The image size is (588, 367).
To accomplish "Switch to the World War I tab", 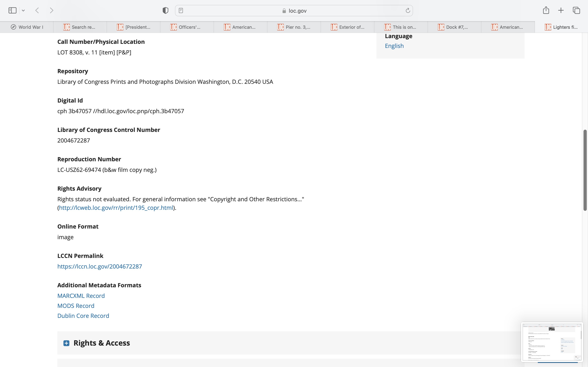I will click(x=27, y=27).
